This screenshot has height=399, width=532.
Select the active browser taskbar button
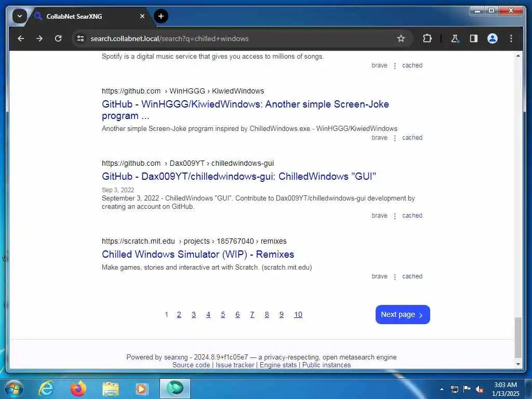pos(175,389)
